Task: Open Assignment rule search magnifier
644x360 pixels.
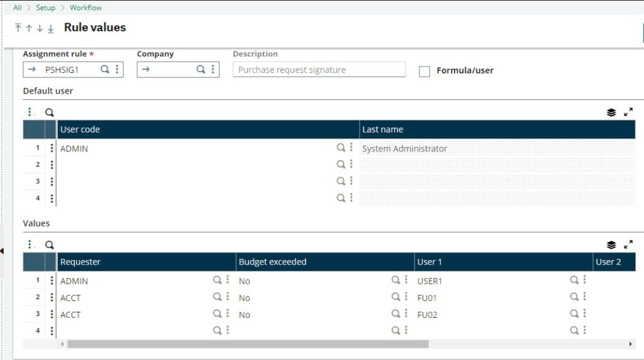Action: (105, 69)
